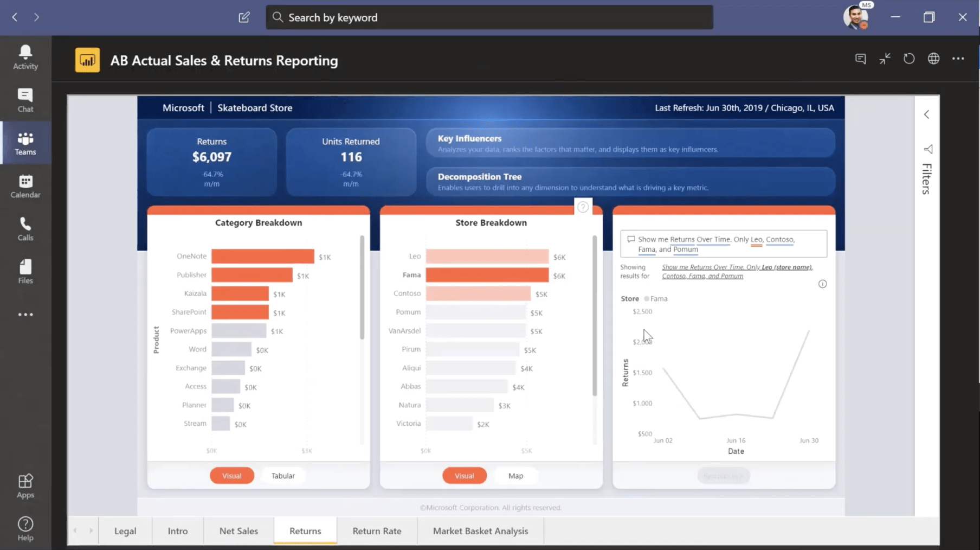
Task: Open the Activity feed
Action: tap(25, 57)
